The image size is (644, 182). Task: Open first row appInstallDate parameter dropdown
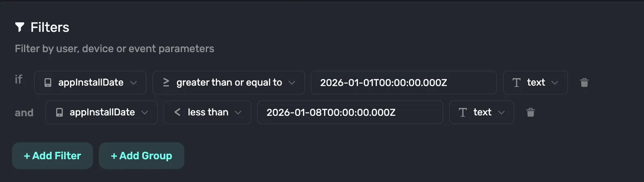90,82
